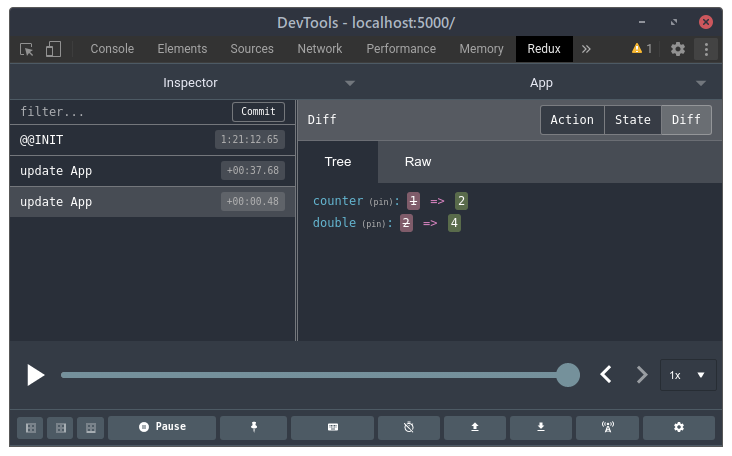The width and height of the screenshot is (732, 456).
Task: Open the Memory tab
Action: (481, 49)
